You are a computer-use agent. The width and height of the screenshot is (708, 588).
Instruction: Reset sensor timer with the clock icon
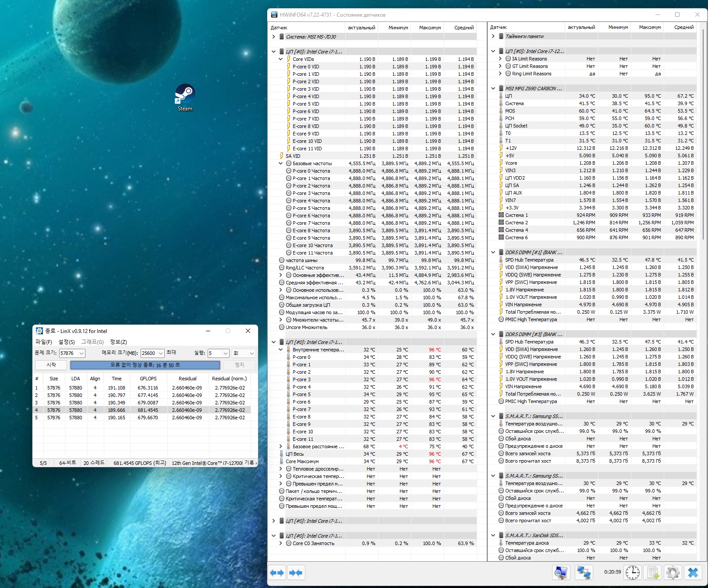tap(632, 572)
